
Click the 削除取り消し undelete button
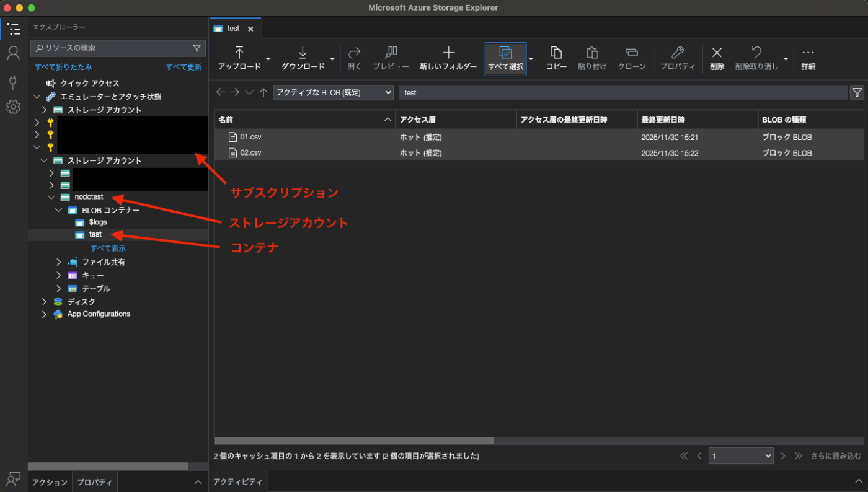tap(756, 59)
